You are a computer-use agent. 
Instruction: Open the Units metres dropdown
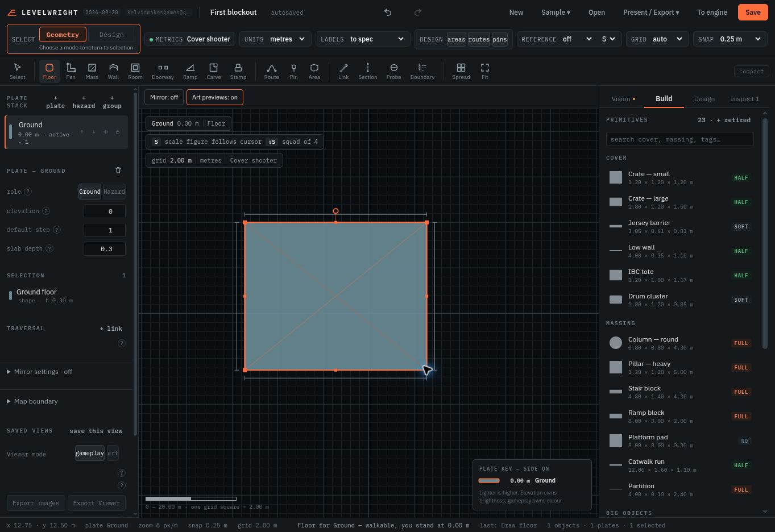[275, 39]
